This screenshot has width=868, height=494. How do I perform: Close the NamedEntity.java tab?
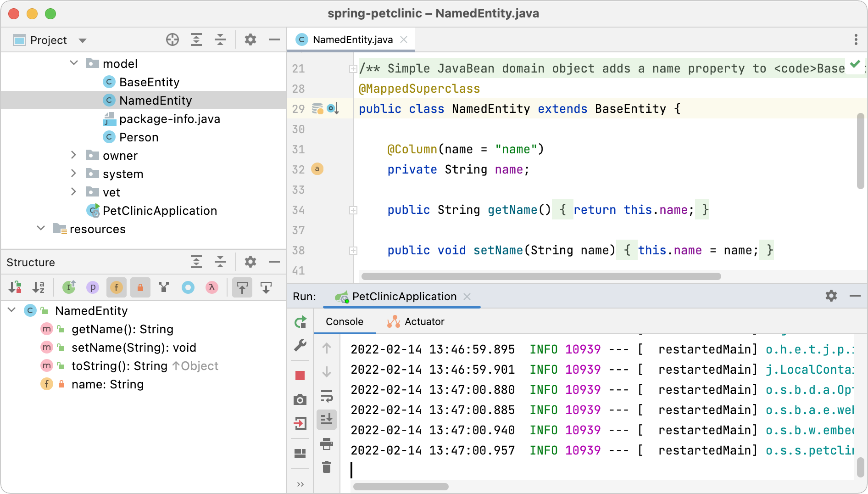pyautogui.click(x=404, y=40)
